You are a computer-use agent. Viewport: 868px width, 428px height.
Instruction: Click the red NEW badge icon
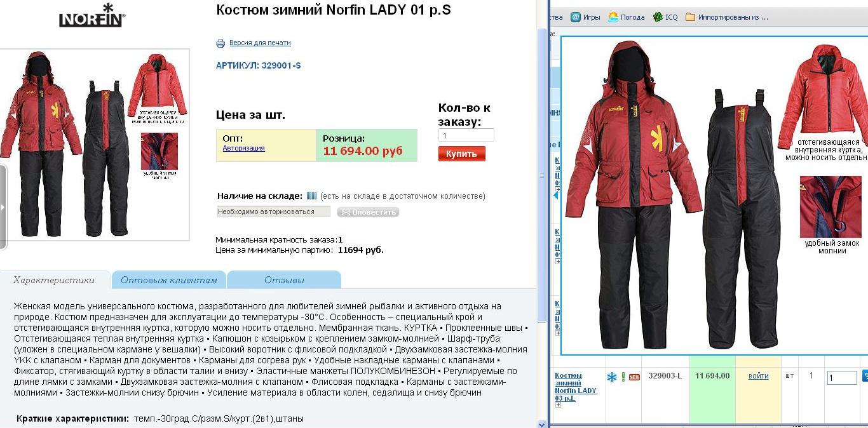tap(634, 377)
